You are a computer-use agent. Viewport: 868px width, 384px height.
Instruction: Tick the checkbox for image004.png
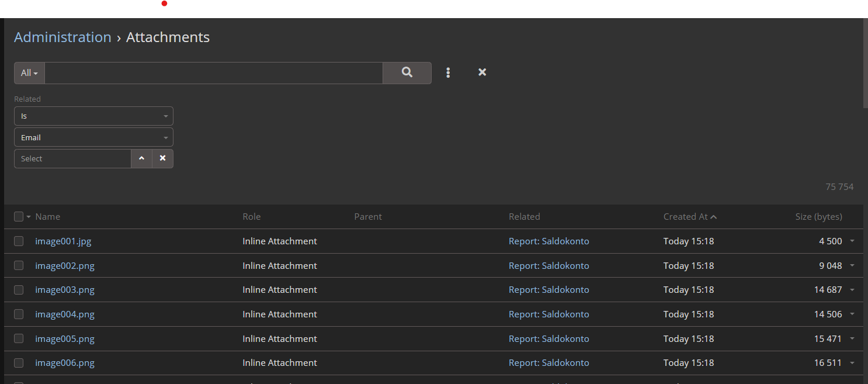tap(19, 314)
